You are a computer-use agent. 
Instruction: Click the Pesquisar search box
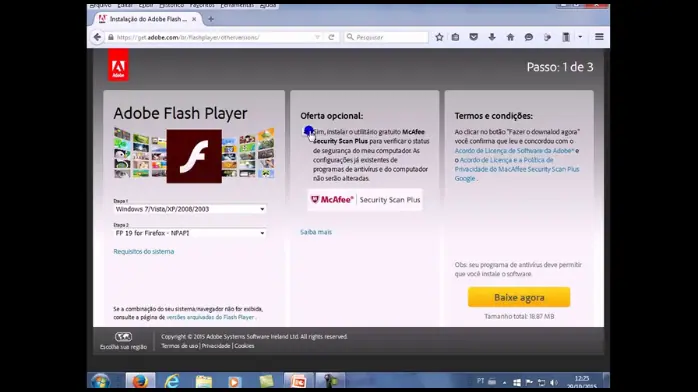(386, 37)
